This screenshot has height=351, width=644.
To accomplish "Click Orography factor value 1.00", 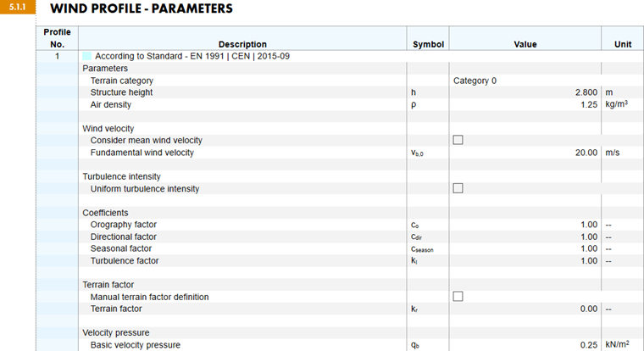I will click(x=590, y=225).
